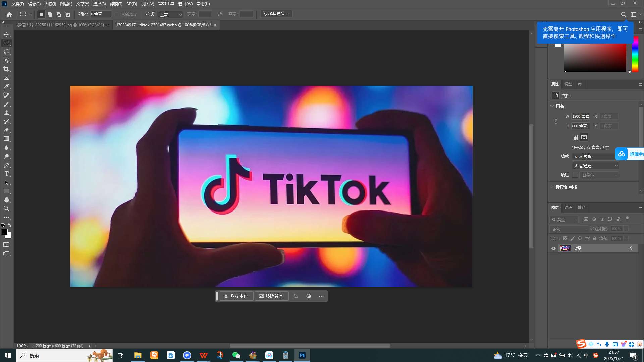Open the RGB 颜色 mode dropdown
The image size is (644, 362).
(x=594, y=157)
